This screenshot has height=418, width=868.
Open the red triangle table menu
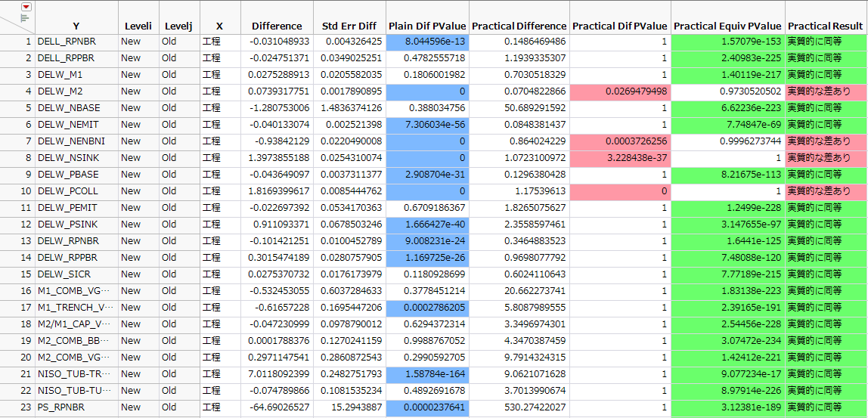pos(26,7)
